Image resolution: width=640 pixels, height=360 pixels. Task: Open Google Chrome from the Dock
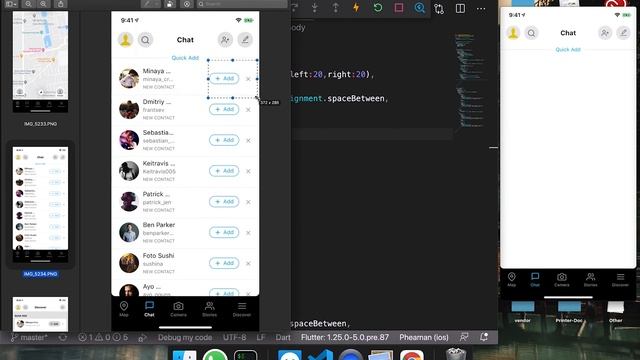click(x=411, y=355)
